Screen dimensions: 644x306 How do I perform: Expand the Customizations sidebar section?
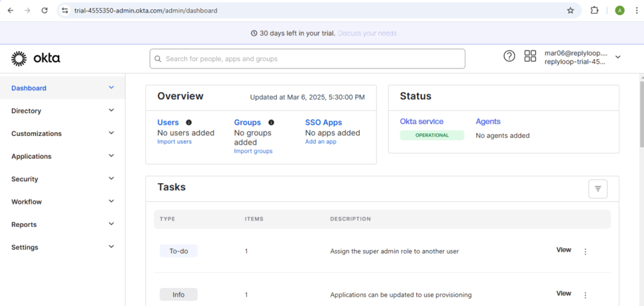112,133
